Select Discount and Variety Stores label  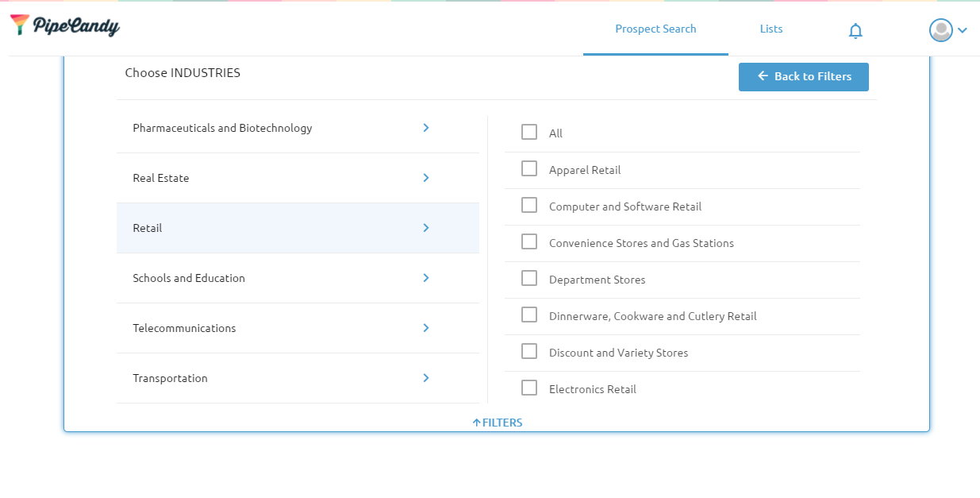click(618, 353)
